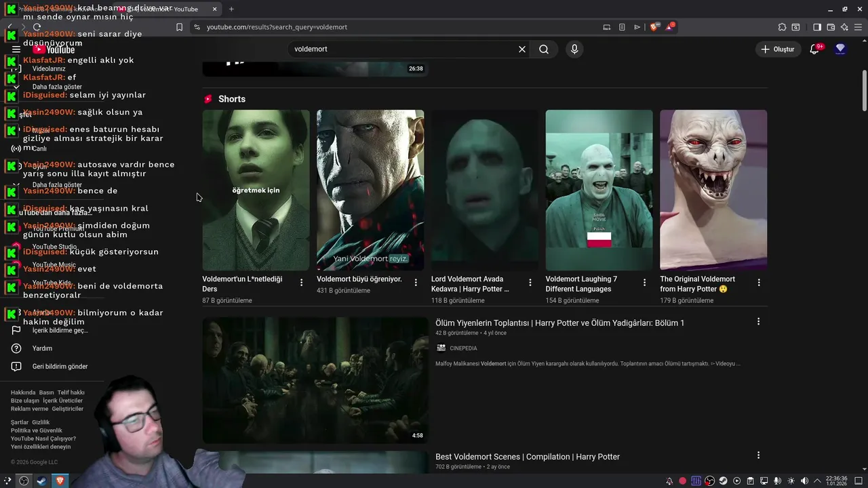Play the Ölüm Yiyenlerin Toplantısı thumbnail
Screen dimensions: 868x488
click(x=315, y=380)
